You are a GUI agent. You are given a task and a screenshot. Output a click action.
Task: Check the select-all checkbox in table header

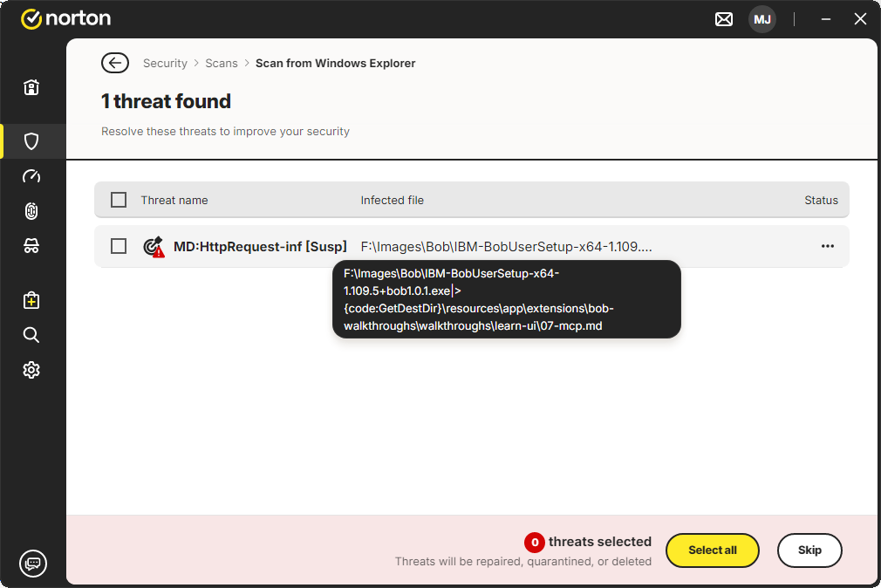[x=119, y=200]
